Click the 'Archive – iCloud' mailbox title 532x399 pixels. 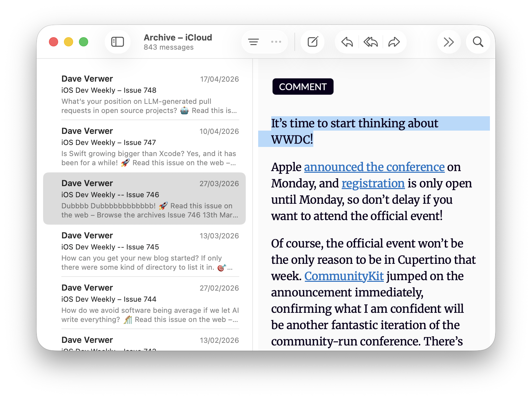(x=178, y=38)
